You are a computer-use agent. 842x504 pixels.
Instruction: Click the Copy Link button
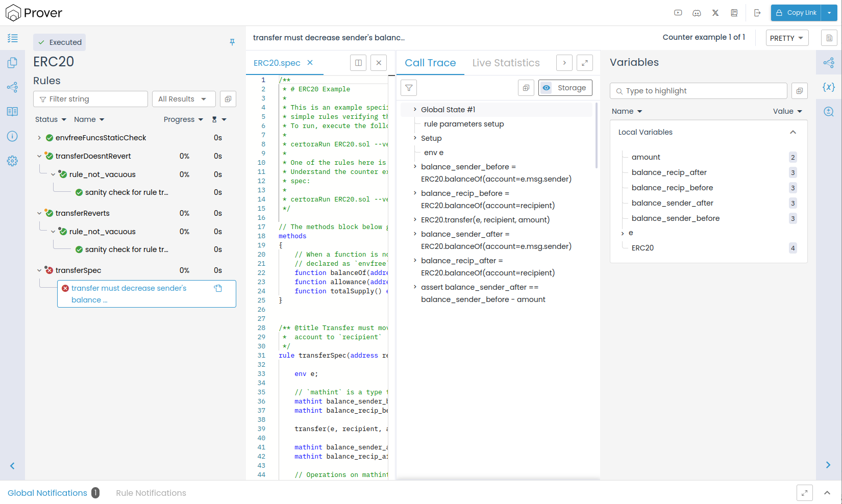click(796, 13)
